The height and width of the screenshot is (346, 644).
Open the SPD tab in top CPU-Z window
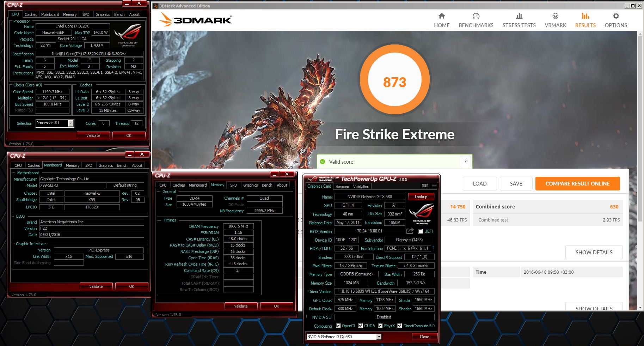click(x=86, y=14)
